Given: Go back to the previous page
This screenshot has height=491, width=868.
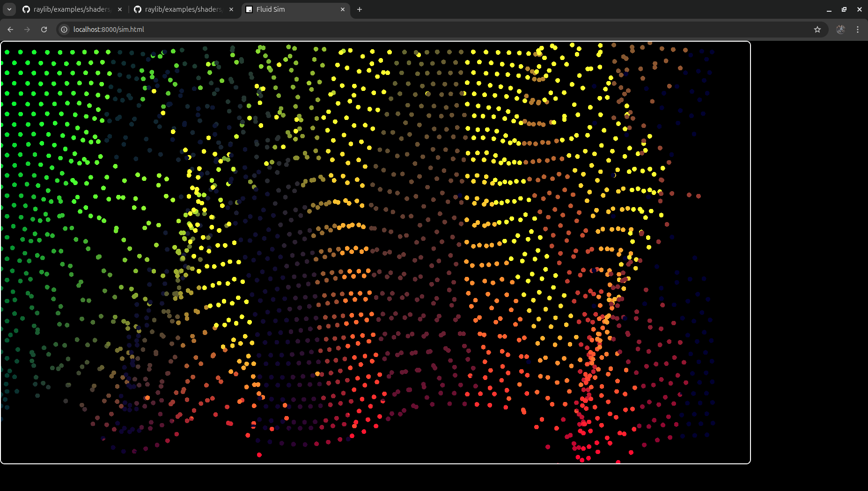Looking at the screenshot, I should 10,30.
